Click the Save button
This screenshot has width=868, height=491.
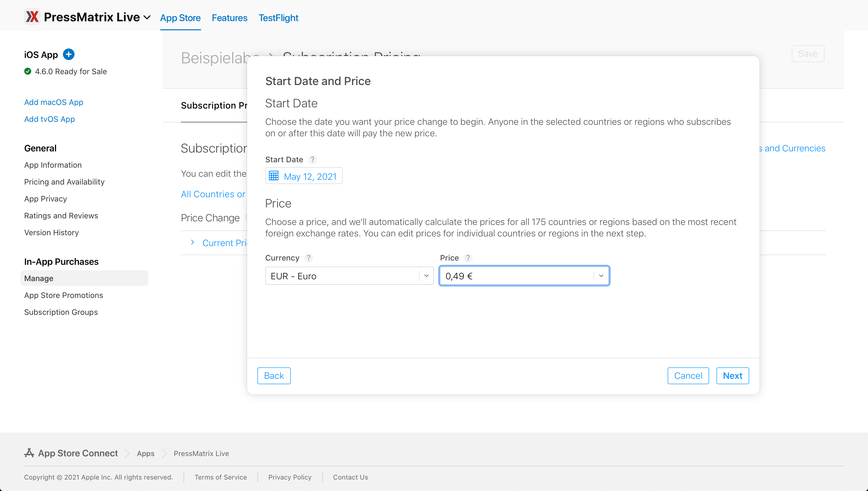click(x=808, y=54)
